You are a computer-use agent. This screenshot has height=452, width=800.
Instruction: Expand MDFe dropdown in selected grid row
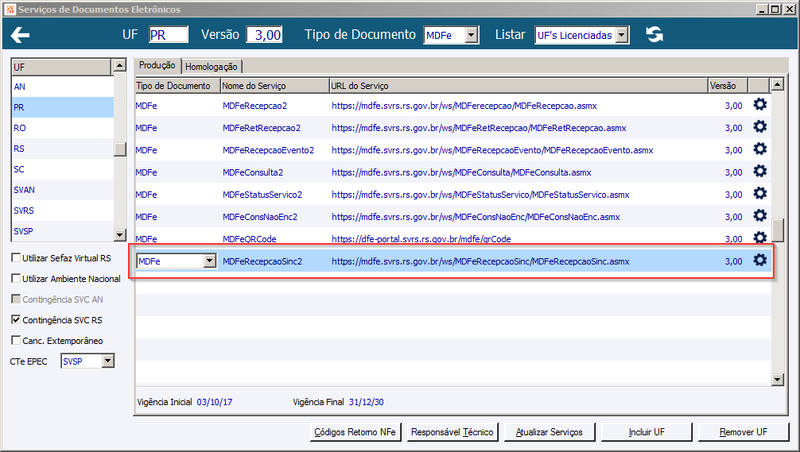pyautogui.click(x=209, y=261)
